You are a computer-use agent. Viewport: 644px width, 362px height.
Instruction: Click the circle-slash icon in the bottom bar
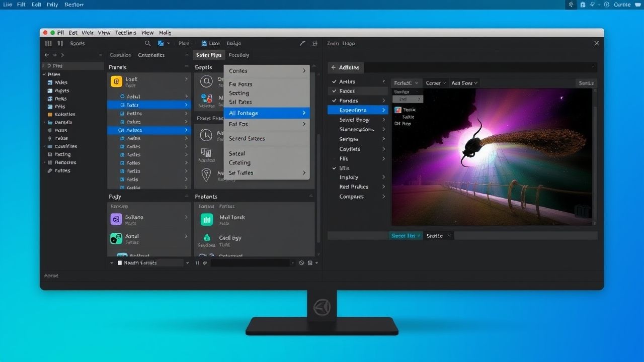[301, 263]
